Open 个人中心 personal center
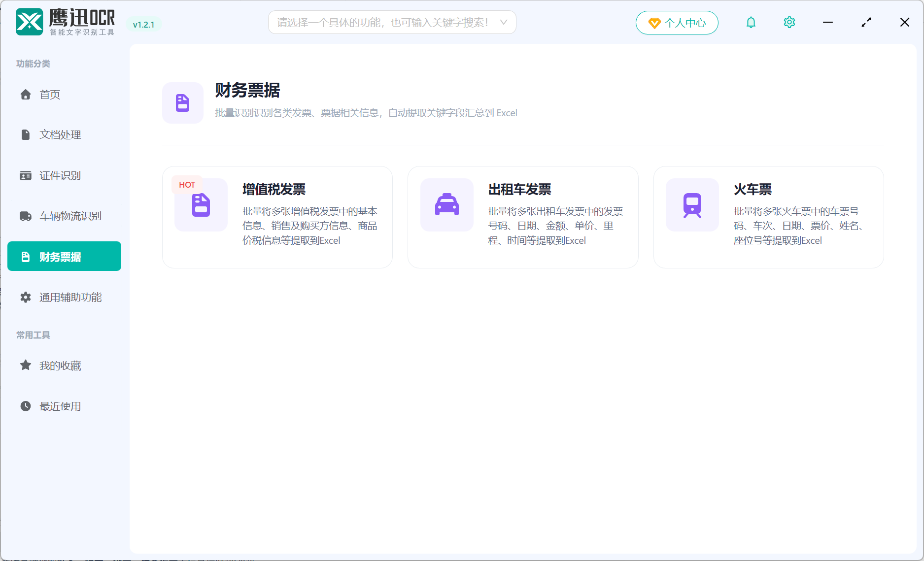The width and height of the screenshot is (924, 561). click(x=677, y=23)
